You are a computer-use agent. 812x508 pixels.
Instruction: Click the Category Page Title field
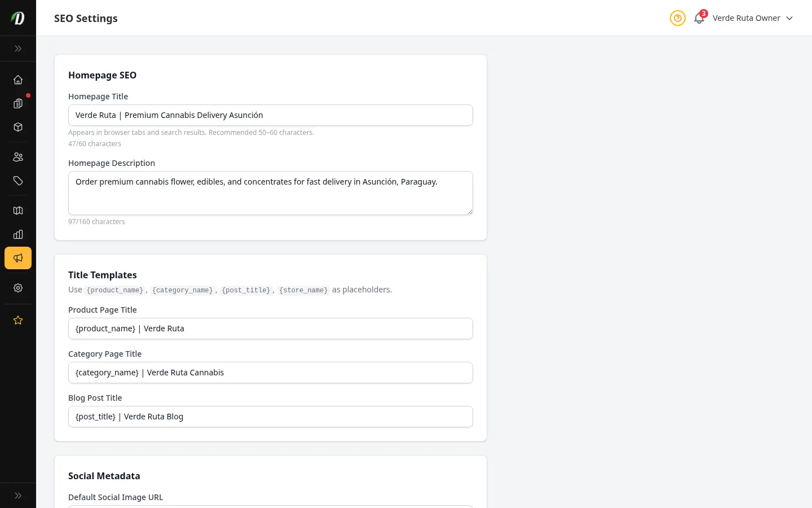(x=271, y=373)
